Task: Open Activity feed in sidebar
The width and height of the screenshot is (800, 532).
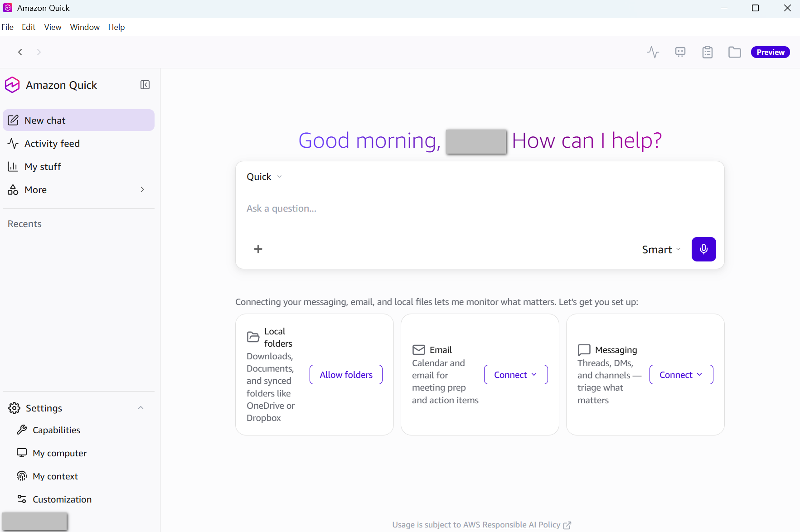Action: [x=79, y=143]
